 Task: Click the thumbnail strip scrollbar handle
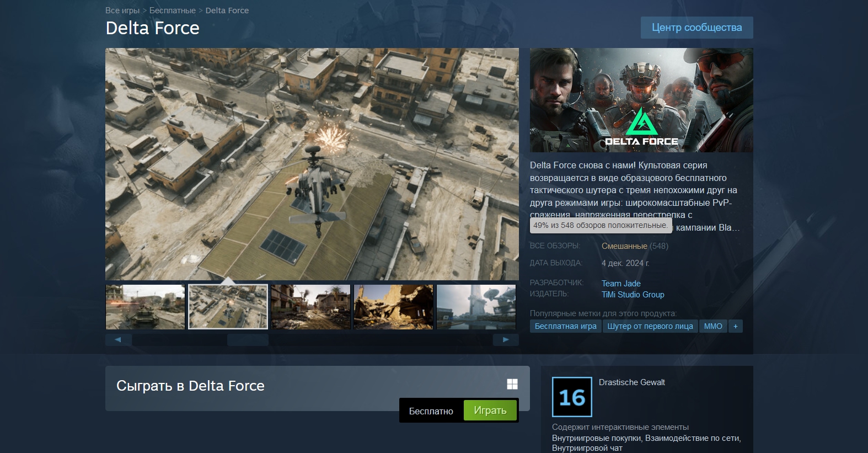248,340
